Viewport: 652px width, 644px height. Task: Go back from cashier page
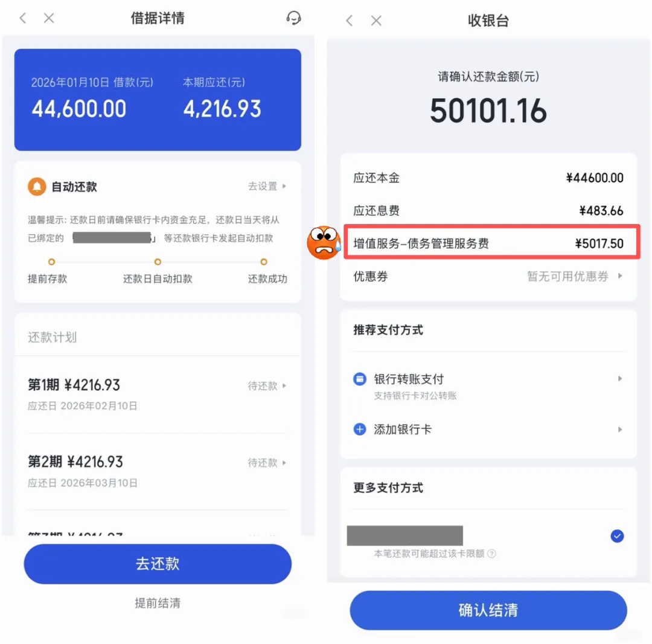tap(350, 21)
